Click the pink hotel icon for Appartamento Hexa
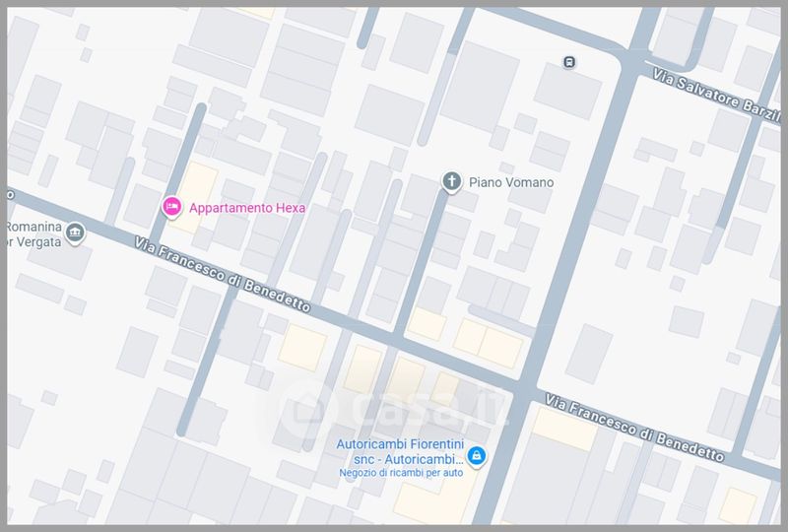The width and height of the screenshot is (788, 532). (x=171, y=207)
